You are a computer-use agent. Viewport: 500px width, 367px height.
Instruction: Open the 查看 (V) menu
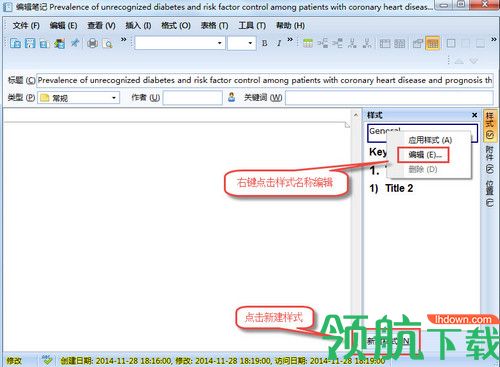(101, 26)
